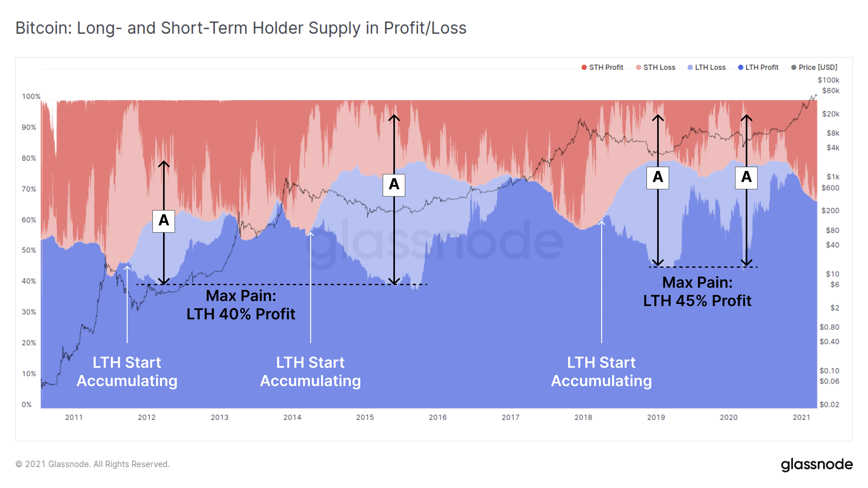Toggle the STH Profit legend dot
Screen dimensions: 868x488
[584, 67]
